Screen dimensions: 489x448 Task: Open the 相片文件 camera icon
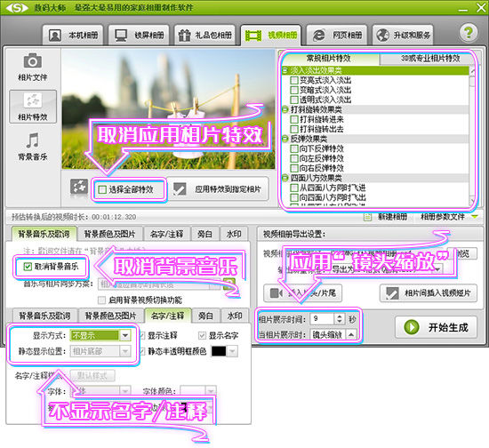tap(32, 60)
